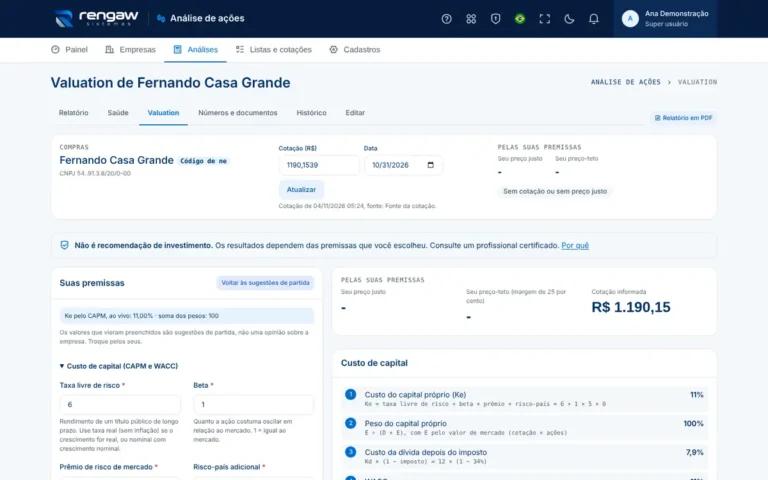Click the 11% value for Custo do capital próprio
This screenshot has width=768, height=480.
pyautogui.click(x=696, y=394)
